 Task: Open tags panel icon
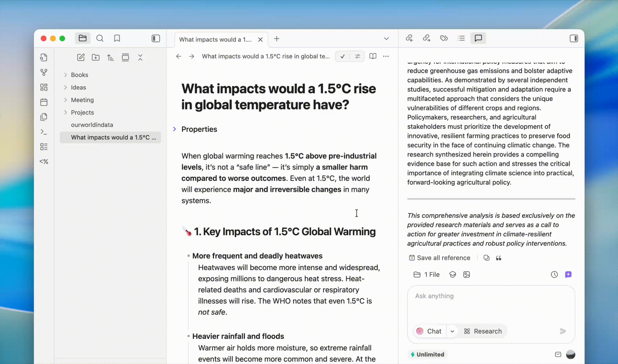(x=444, y=38)
